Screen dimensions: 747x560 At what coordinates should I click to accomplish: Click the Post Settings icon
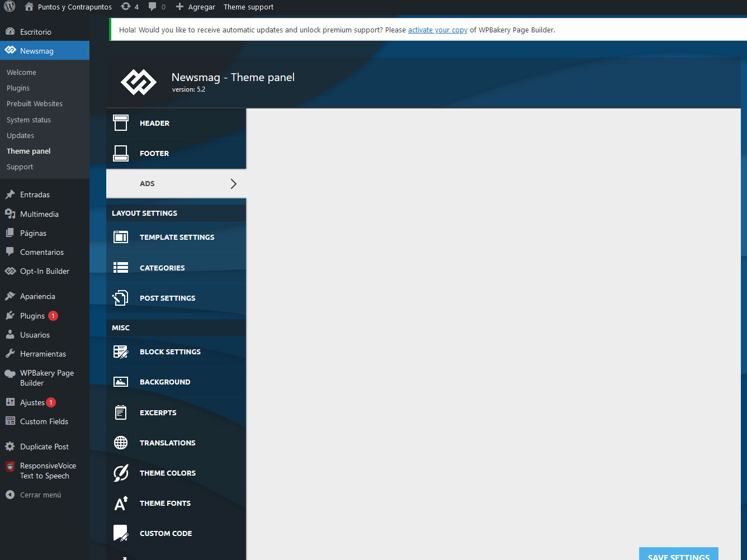(x=121, y=298)
